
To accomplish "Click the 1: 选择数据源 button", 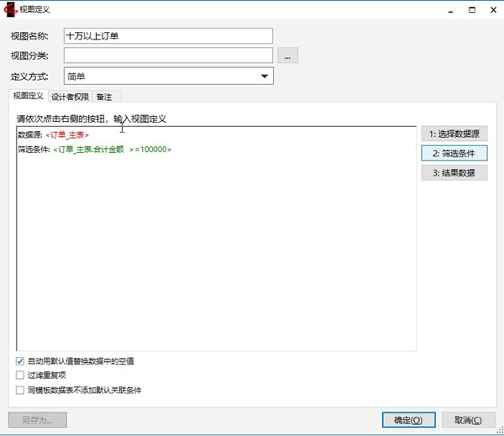I will click(x=454, y=134).
